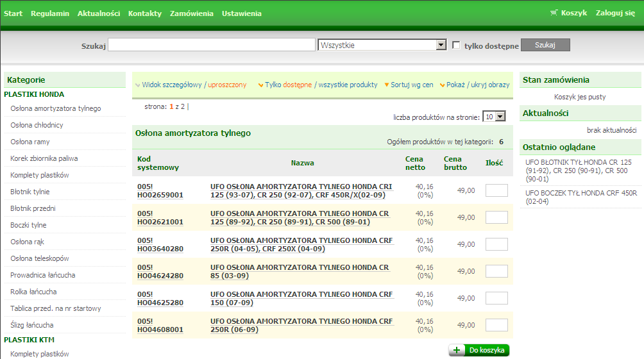Open category Osłona amortyzatora tylnego in sidebar
The width and height of the screenshot is (644, 359).
tap(55, 108)
